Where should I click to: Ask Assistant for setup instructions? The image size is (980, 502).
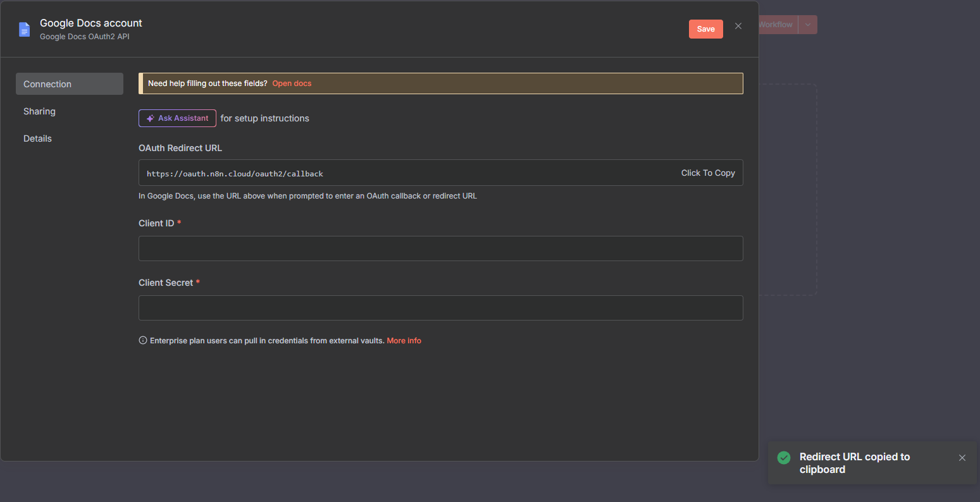pyautogui.click(x=177, y=118)
